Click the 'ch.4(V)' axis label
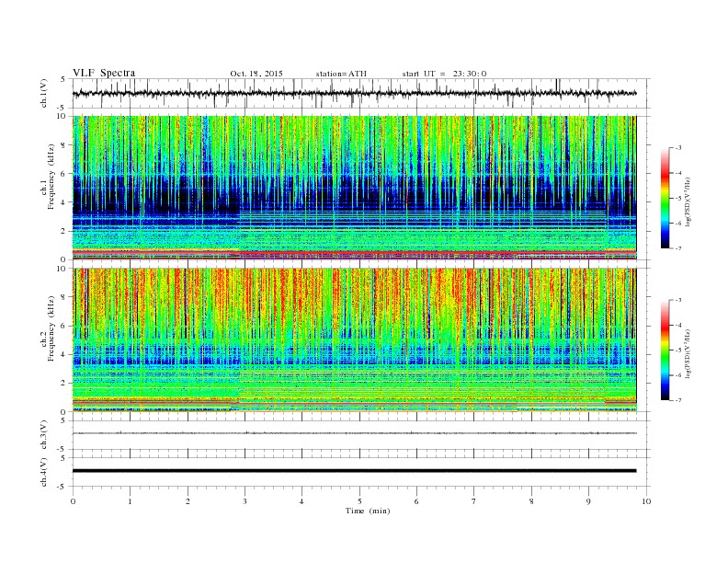728x563 pixels. [44, 473]
